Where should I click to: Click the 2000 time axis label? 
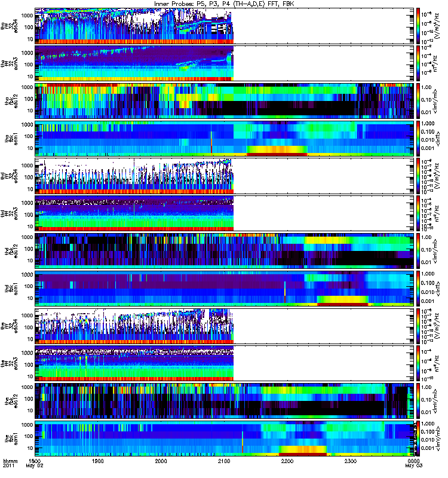pyautogui.click(x=161, y=461)
